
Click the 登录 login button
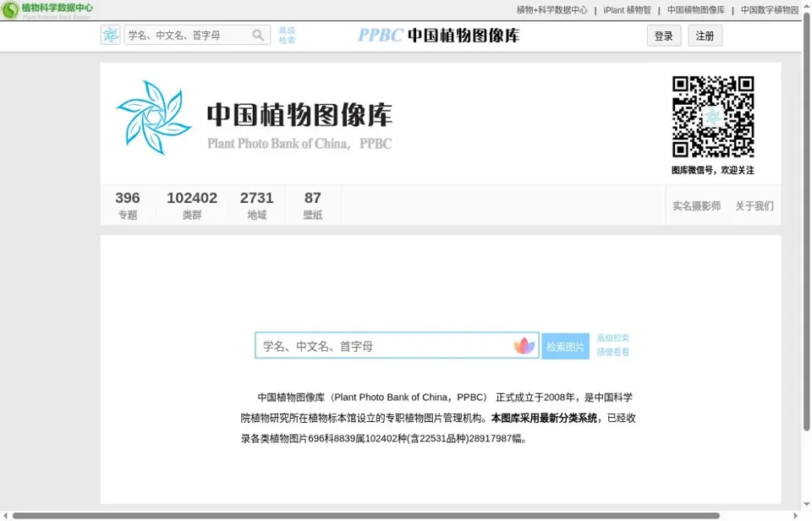click(x=664, y=36)
